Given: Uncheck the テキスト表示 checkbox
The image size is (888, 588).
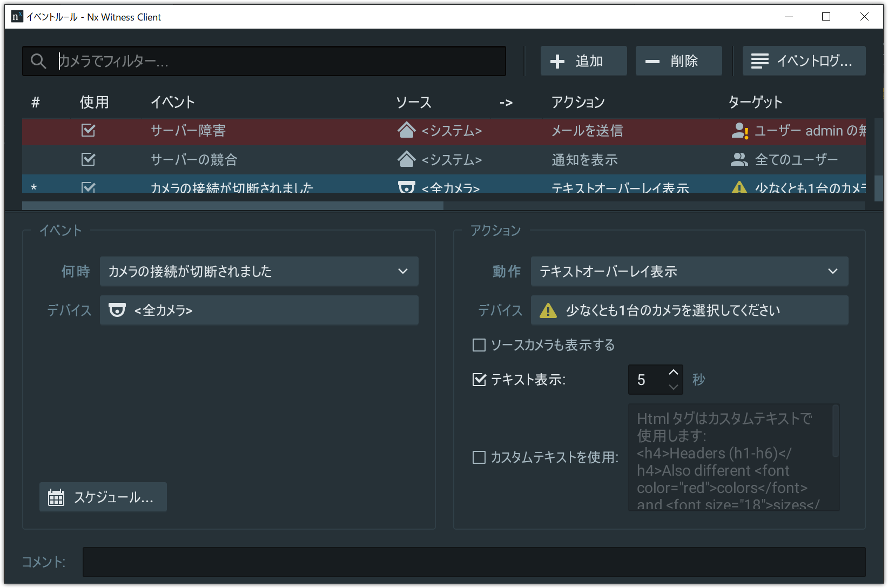Looking at the screenshot, I should 479,380.
